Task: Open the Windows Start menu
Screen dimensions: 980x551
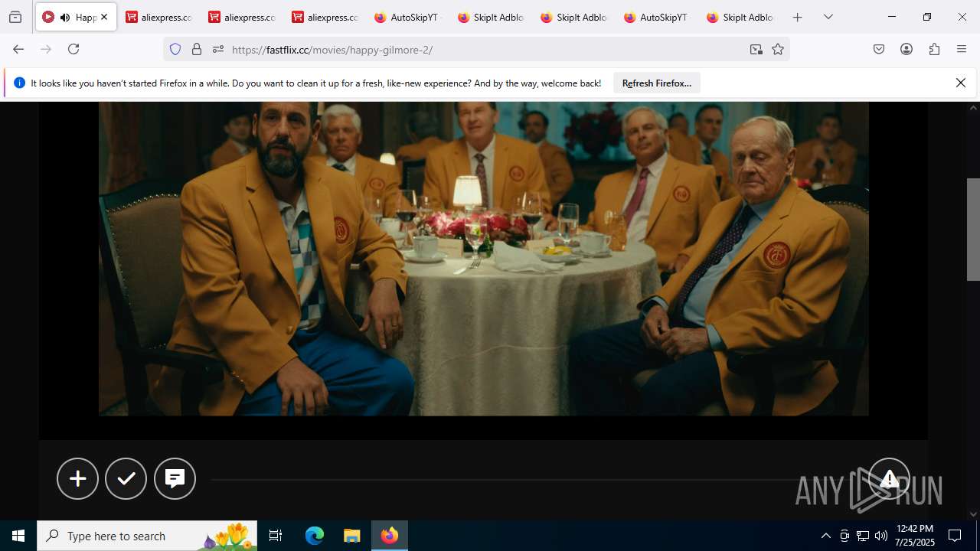Action: pyautogui.click(x=18, y=536)
